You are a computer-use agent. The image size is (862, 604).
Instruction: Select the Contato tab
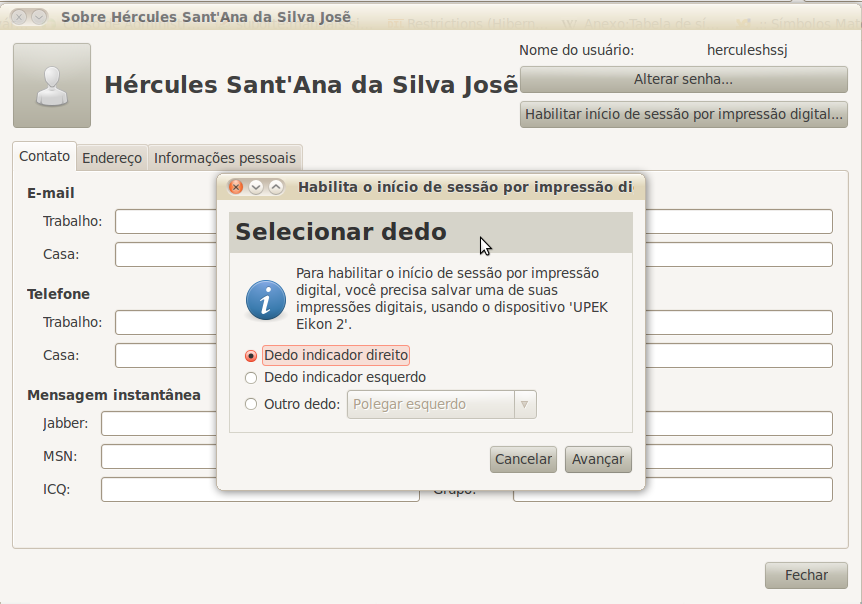pyautogui.click(x=45, y=157)
